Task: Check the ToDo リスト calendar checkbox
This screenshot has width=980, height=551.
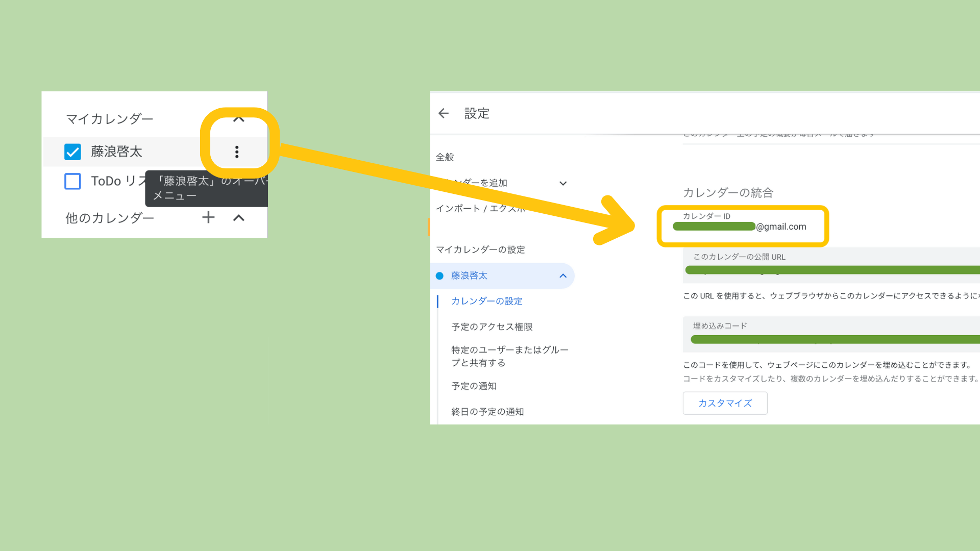Action: click(72, 181)
